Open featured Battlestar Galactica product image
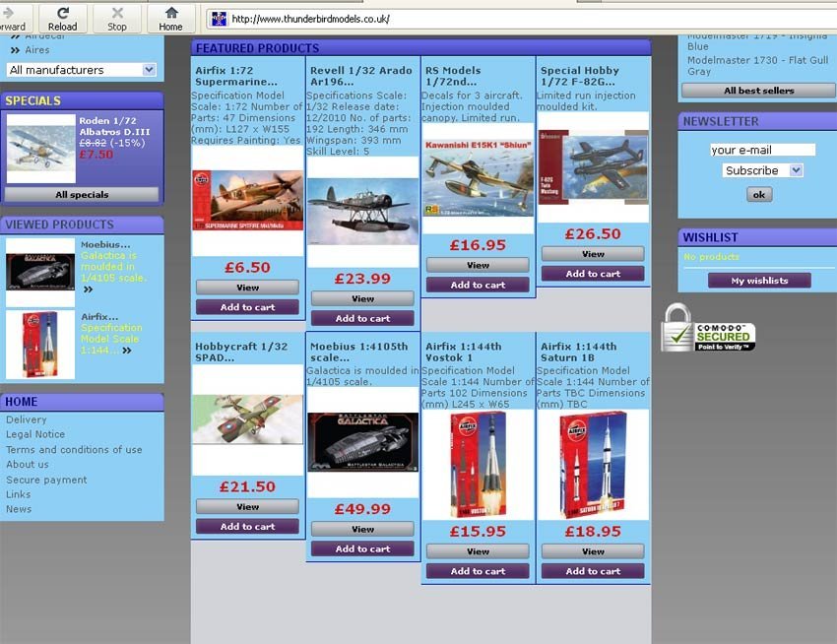Viewport: 837px width, 644px height. [363, 443]
